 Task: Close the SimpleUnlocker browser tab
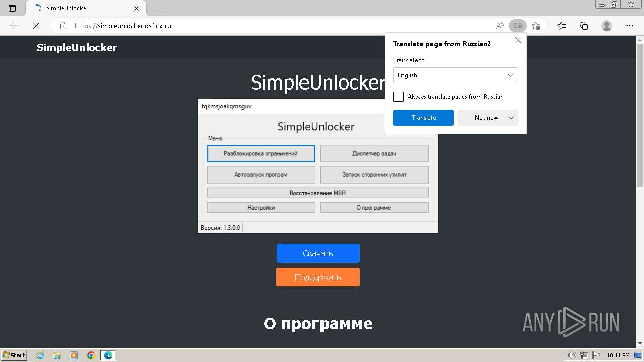[137, 8]
